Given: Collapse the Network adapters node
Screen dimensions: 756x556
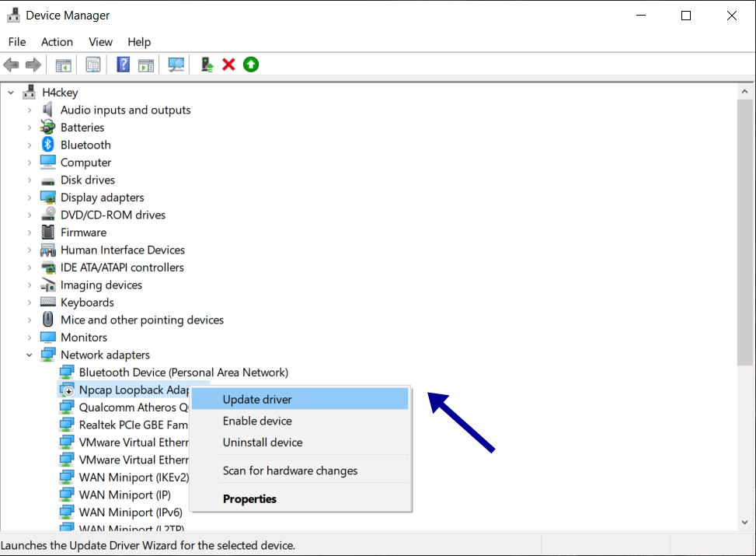Looking at the screenshot, I should [x=29, y=355].
